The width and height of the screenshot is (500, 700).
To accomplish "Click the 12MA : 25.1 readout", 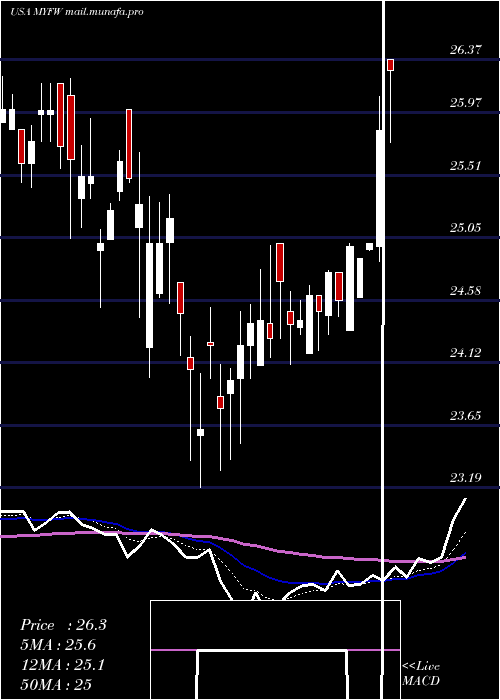I will coord(63,665).
